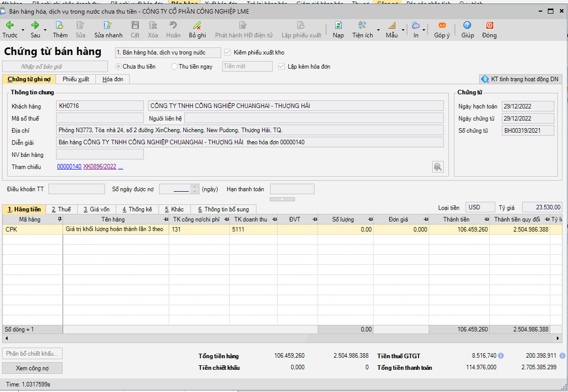Click Lập phiếu xuất icon

click(x=301, y=25)
